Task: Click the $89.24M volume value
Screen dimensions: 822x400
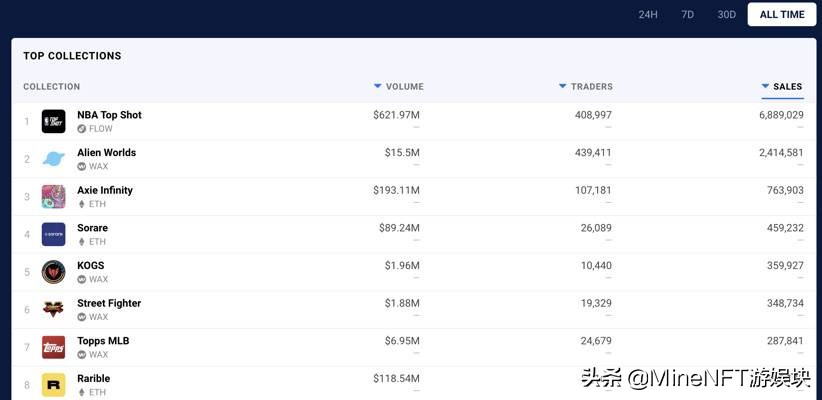Action: [x=399, y=228]
